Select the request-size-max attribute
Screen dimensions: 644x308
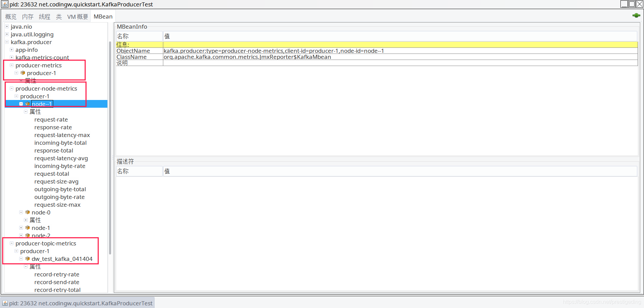57,205
